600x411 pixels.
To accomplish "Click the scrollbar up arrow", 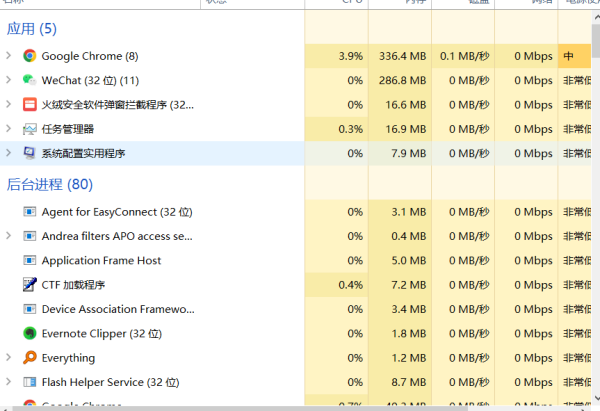I will pos(596,17).
